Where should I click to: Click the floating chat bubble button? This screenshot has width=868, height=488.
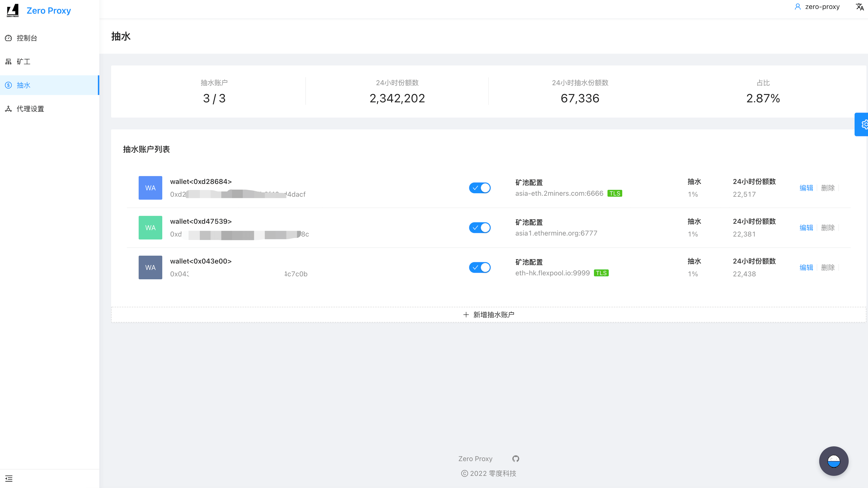pos(833,461)
